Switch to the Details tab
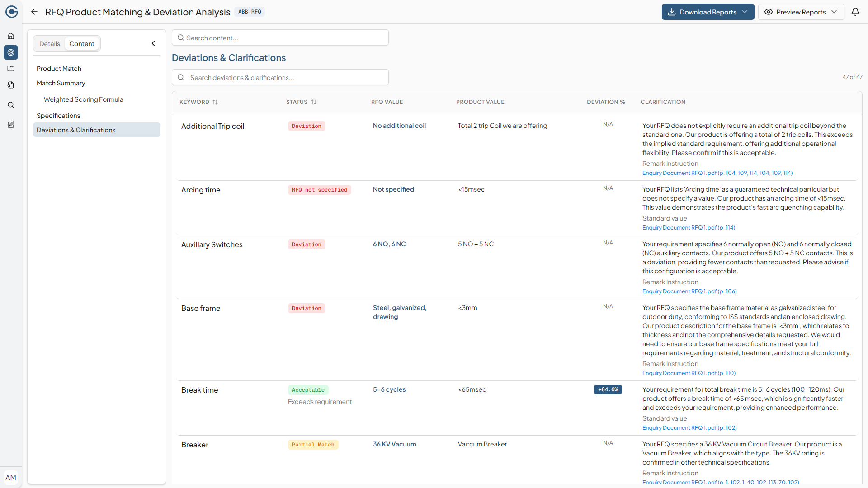 pos(50,43)
